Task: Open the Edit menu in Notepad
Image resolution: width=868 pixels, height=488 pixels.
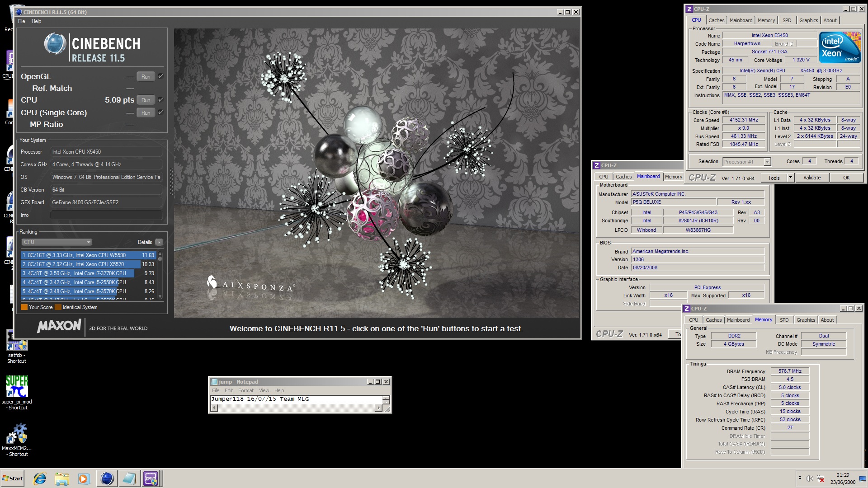Action: 229,390
